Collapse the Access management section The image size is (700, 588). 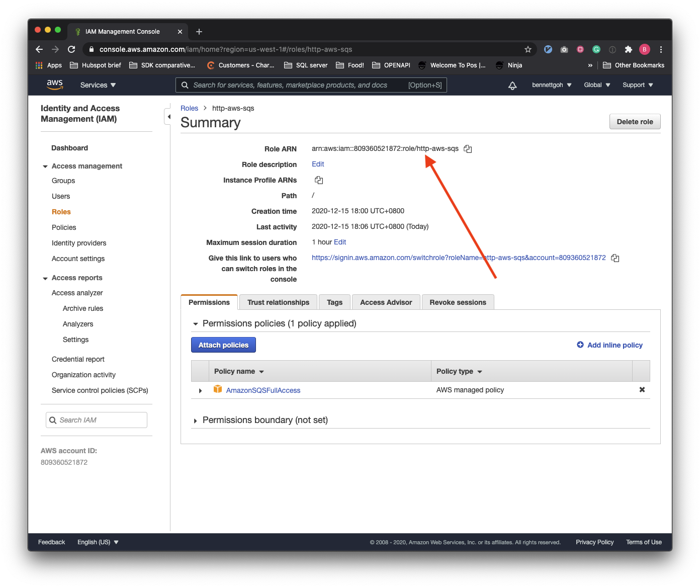point(45,166)
